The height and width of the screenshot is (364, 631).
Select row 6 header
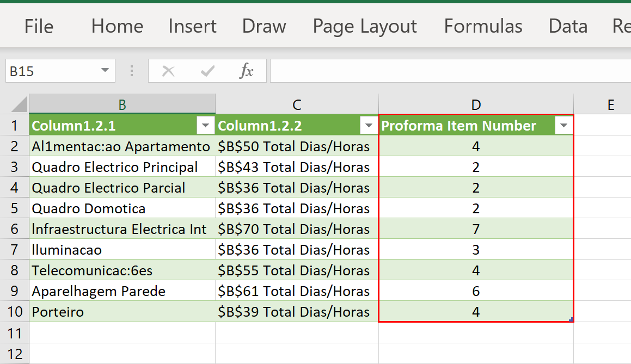coord(15,229)
